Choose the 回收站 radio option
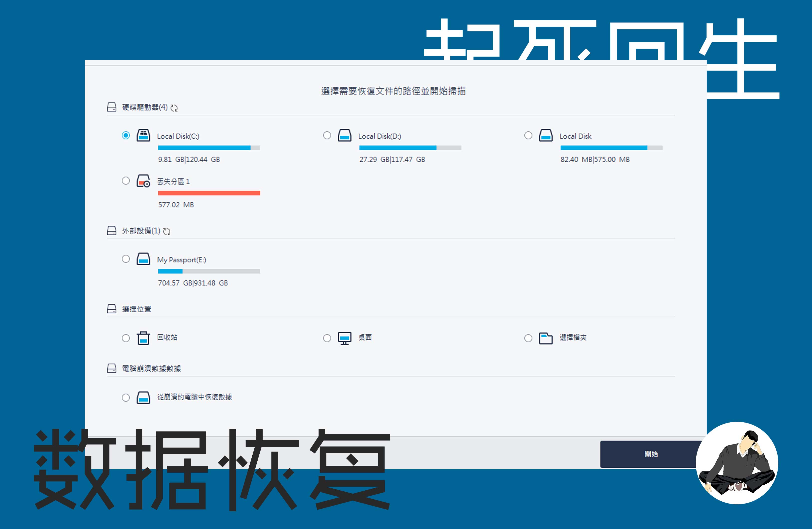 (126, 338)
